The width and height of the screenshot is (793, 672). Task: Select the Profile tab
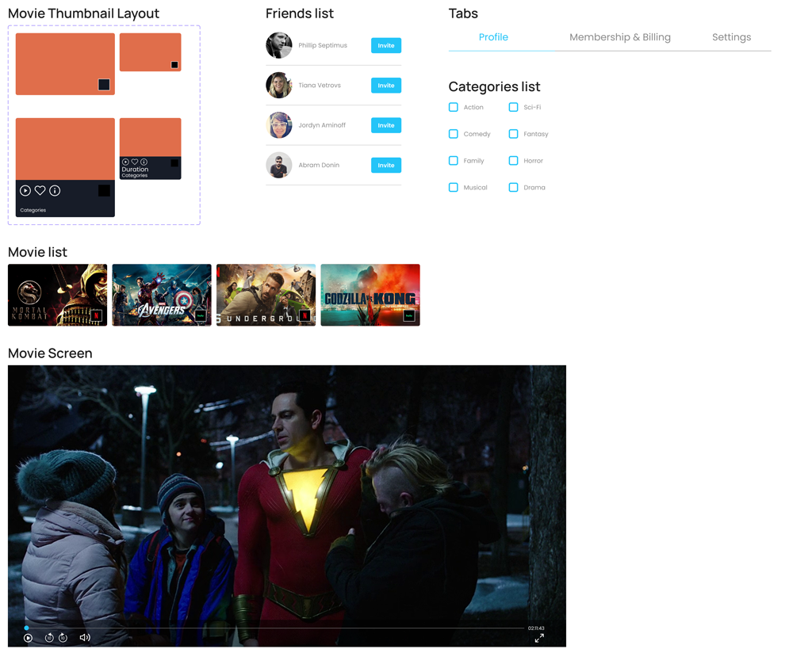(x=493, y=37)
